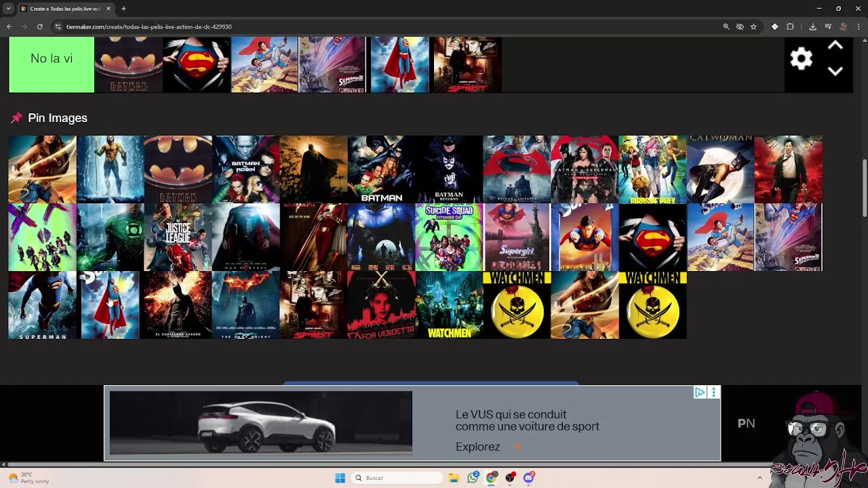This screenshot has width=868, height=488.
Task: Open a new browser tab
Action: point(123,9)
